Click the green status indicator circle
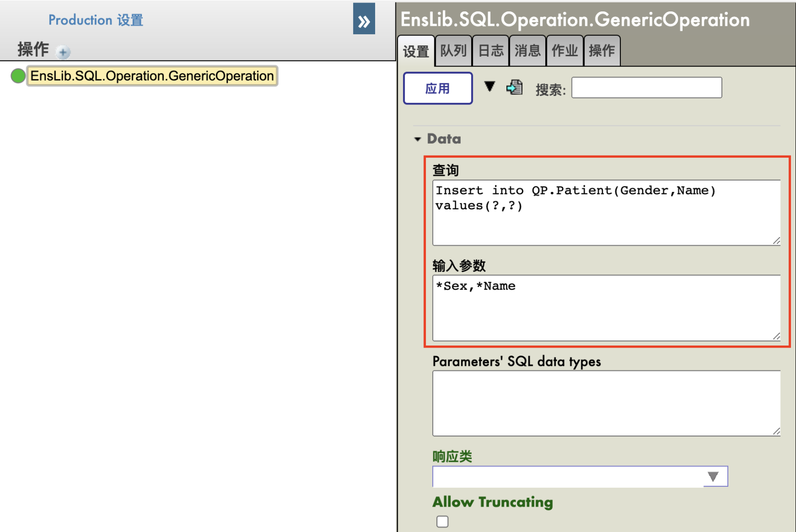Viewport: 796px width, 532px height. (x=18, y=76)
